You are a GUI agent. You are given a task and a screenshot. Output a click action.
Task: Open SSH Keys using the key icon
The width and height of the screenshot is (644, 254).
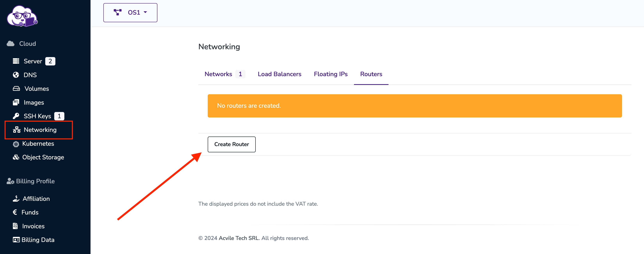pyautogui.click(x=16, y=116)
